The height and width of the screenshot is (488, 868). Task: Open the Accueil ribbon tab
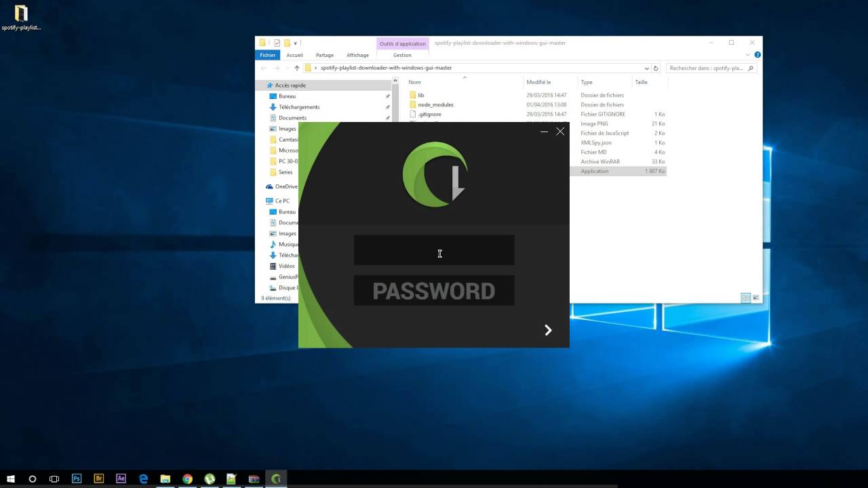click(294, 55)
